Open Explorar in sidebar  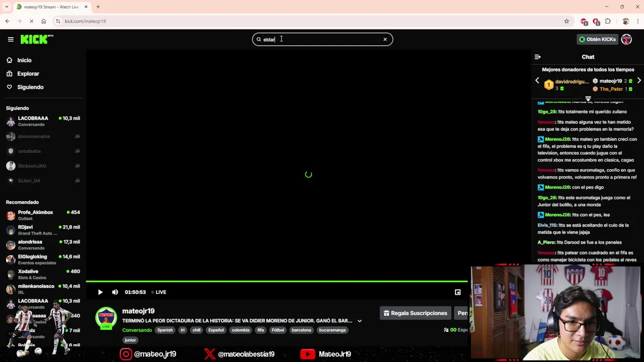coord(28,73)
